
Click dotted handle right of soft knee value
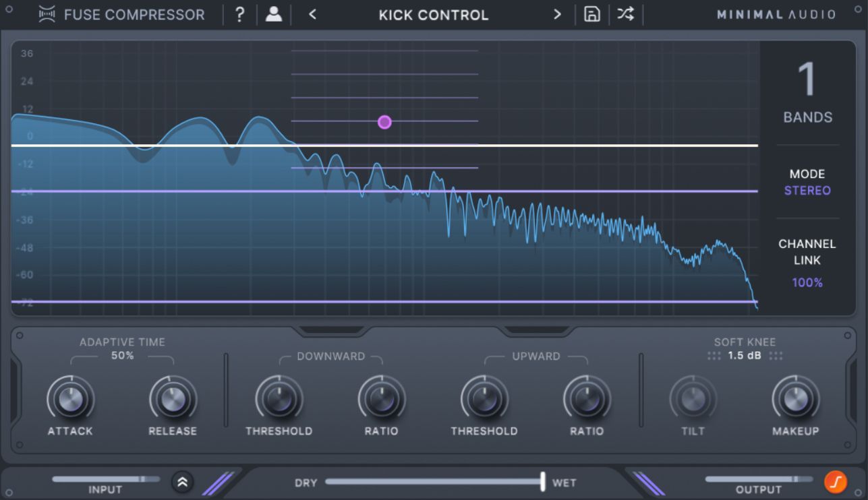776,356
